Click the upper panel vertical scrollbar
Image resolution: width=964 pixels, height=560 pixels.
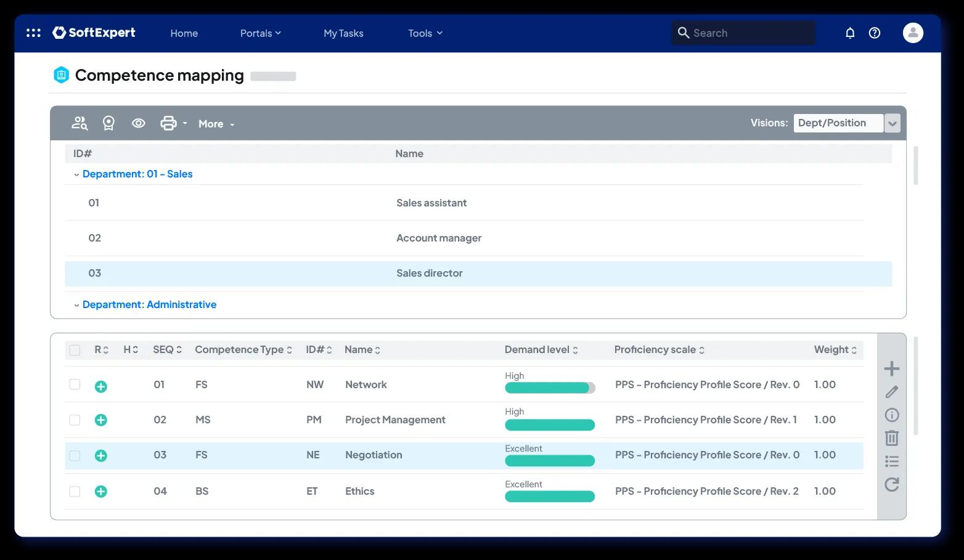coord(916,165)
